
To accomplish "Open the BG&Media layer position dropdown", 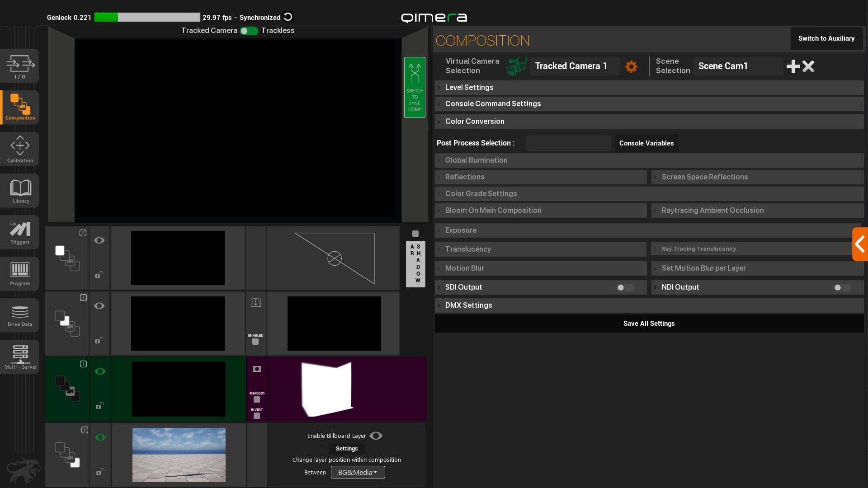I will 358,472.
